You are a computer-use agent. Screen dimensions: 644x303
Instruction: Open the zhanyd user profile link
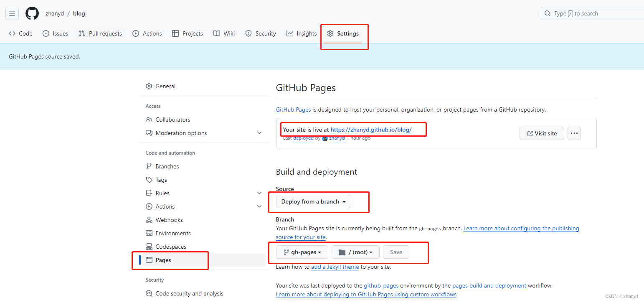55,13
